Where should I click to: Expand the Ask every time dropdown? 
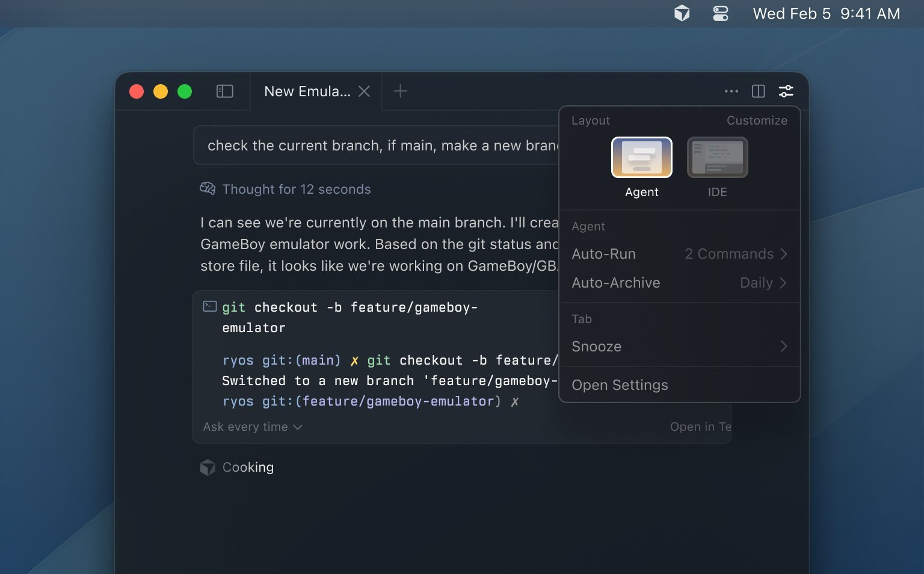253,427
